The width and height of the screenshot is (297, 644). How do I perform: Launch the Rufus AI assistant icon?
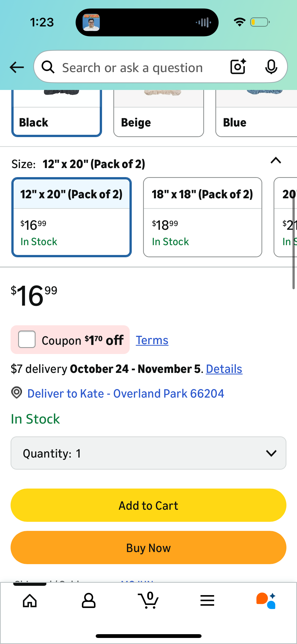tap(266, 601)
